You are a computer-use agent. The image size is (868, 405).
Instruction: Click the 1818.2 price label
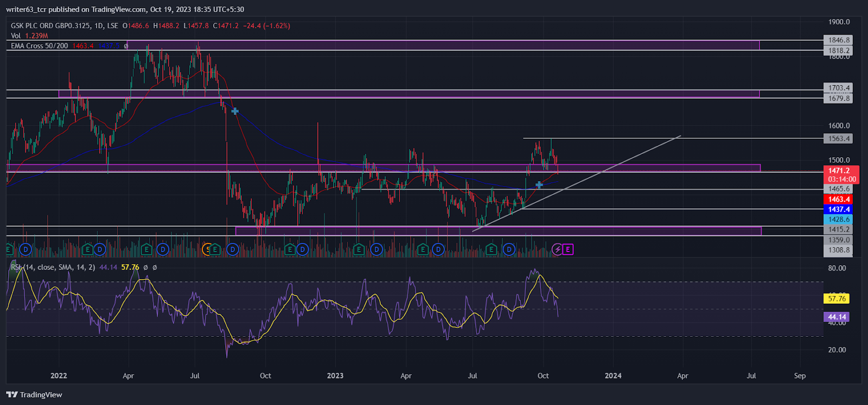(839, 50)
